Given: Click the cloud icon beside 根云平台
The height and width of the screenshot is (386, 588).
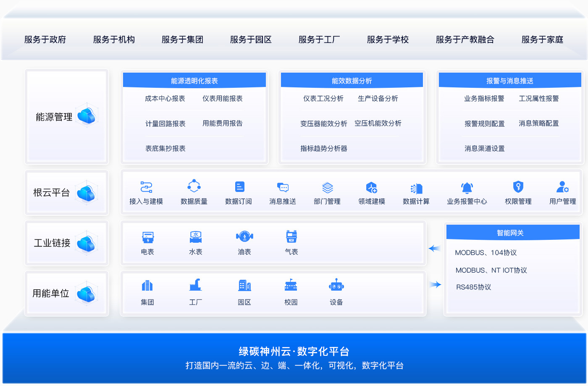Looking at the screenshot, I should click(87, 192).
